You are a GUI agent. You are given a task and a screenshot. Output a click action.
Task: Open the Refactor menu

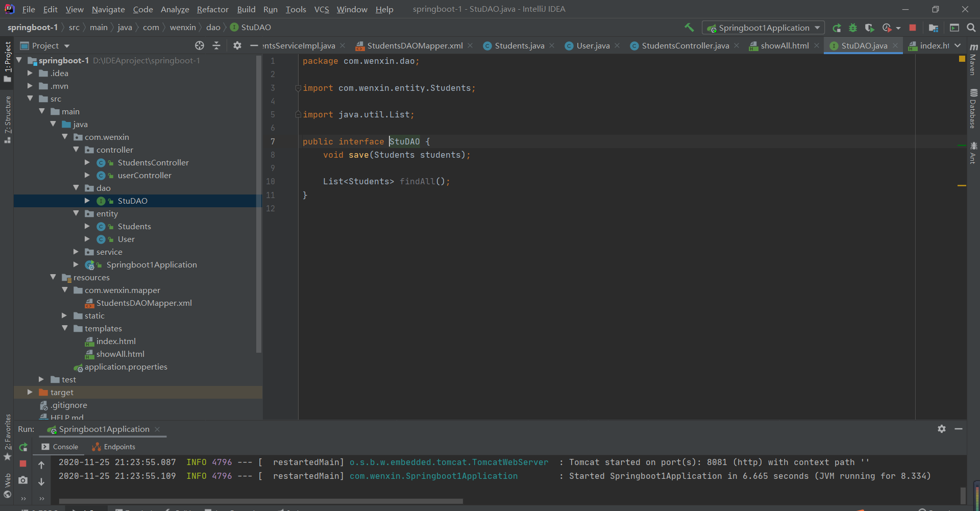tap(212, 9)
